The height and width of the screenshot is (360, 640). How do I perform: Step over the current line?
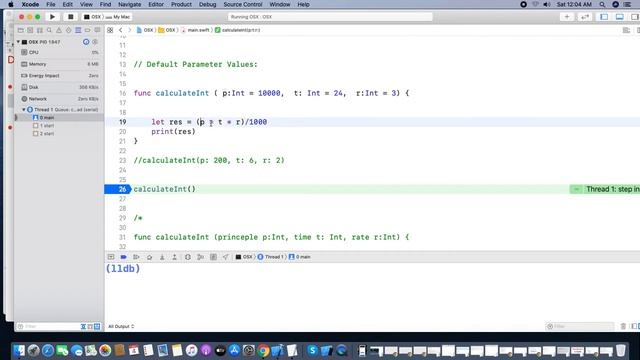(x=149, y=257)
